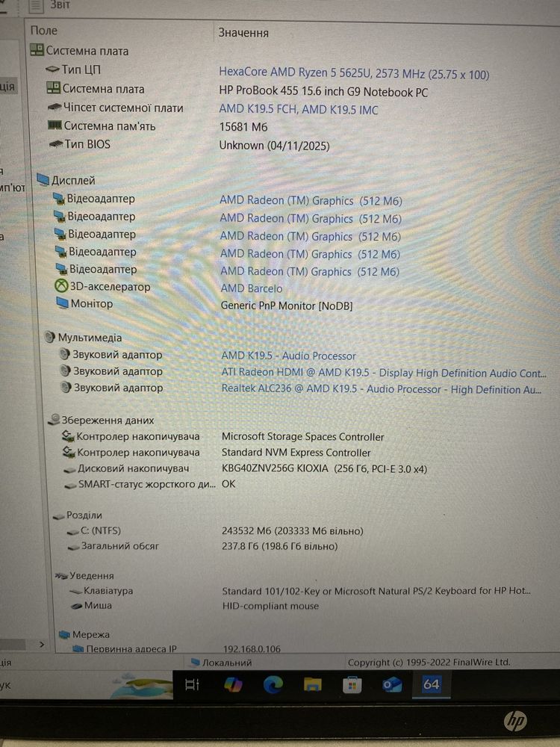Click the C: (NTFS) partition icon
The height and width of the screenshot is (747, 560).
click(73, 531)
